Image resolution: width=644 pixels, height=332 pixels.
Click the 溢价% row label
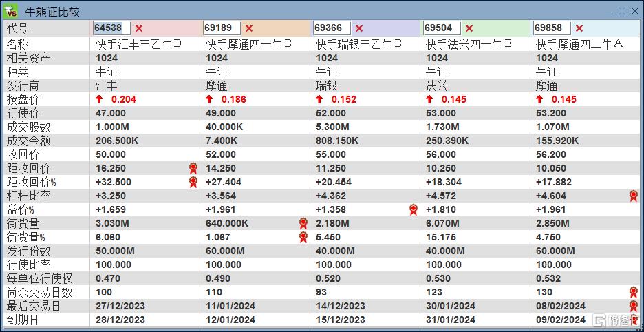(20, 209)
